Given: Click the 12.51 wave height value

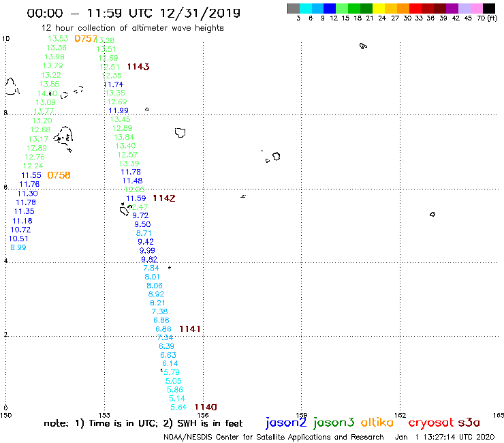Looking at the screenshot, I should [109, 67].
